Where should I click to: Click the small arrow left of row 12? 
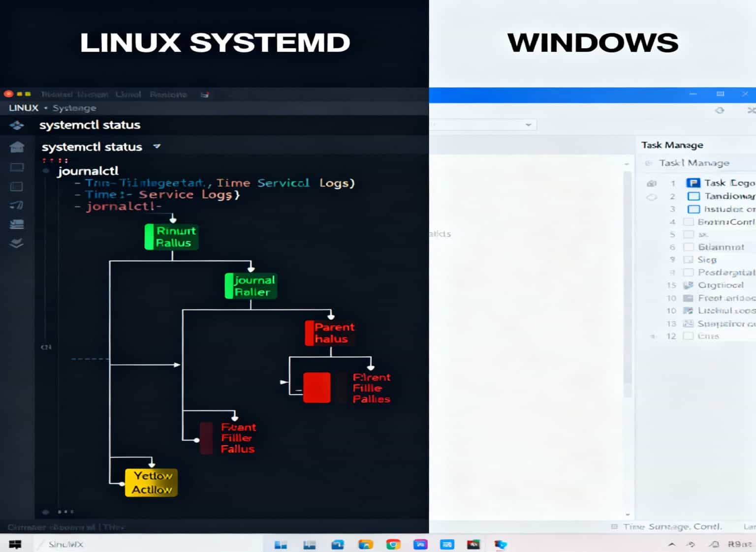tap(653, 337)
